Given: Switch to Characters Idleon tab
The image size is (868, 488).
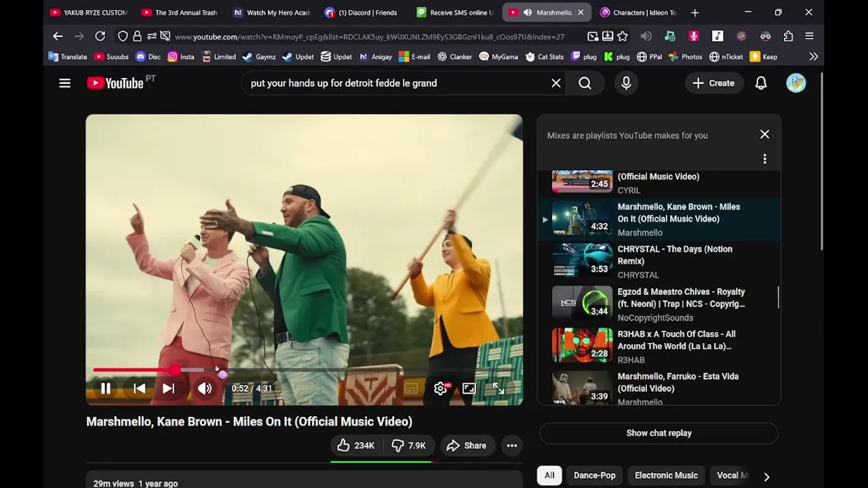Looking at the screenshot, I should click(x=637, y=12).
